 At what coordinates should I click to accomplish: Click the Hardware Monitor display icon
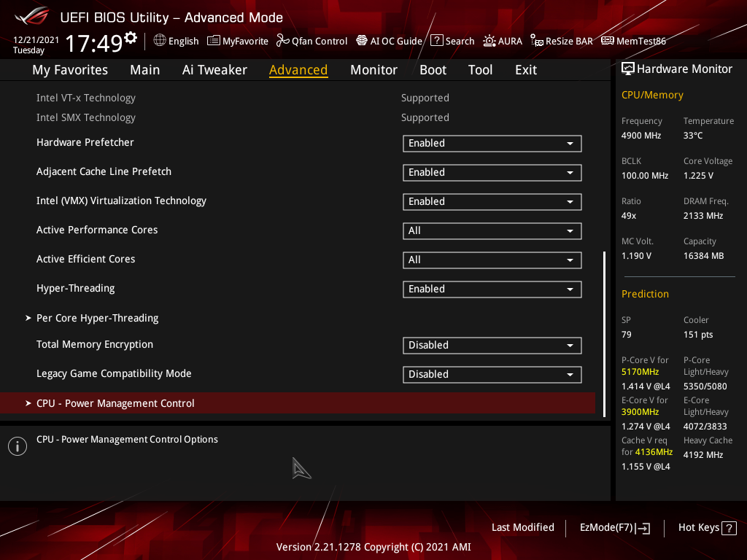tap(628, 69)
